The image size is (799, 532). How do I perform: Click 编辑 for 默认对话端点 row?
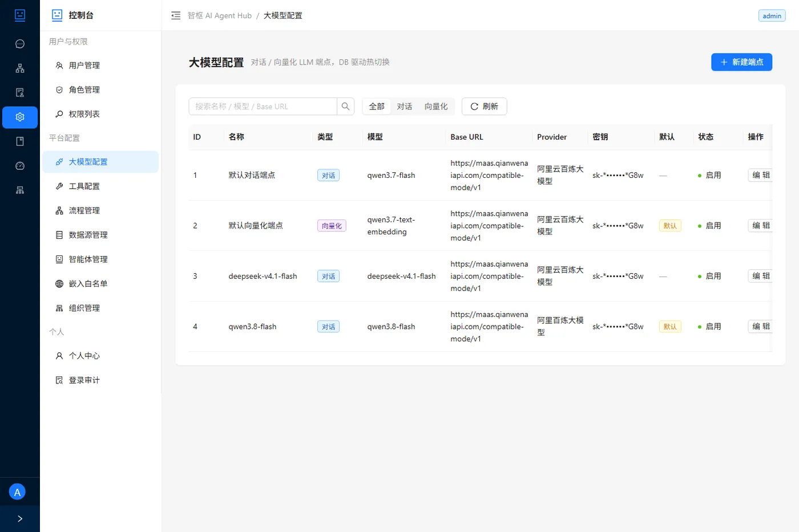point(760,175)
